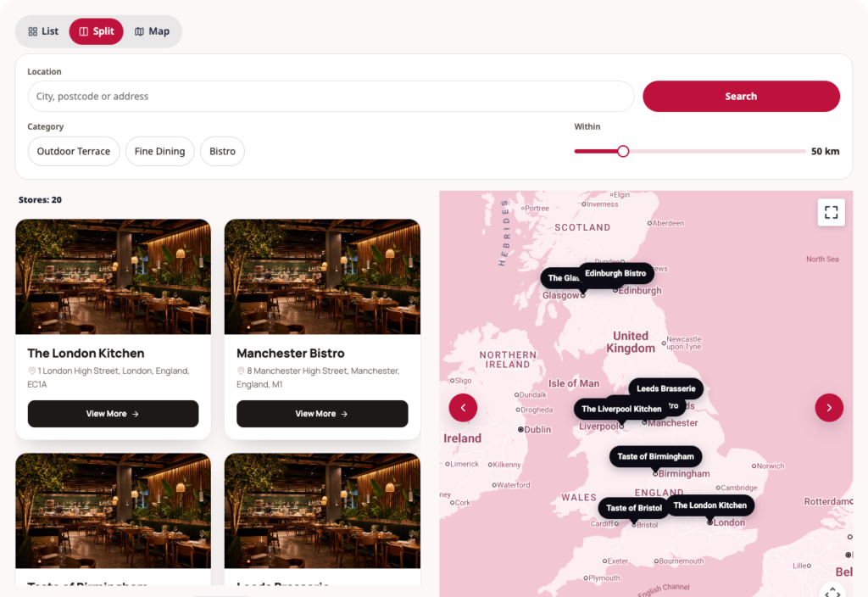Click The London Kitchen map marker
The width and height of the screenshot is (868, 597).
click(709, 505)
